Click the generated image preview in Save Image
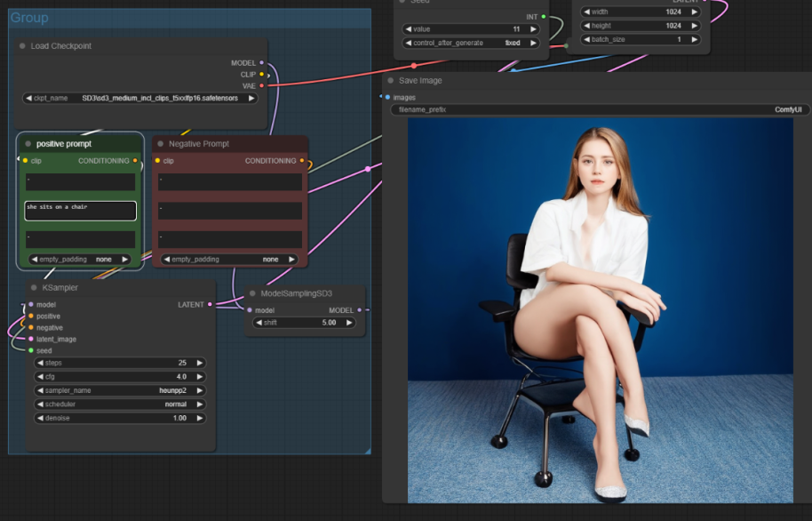Viewport: 812px width, 521px height. (601, 310)
